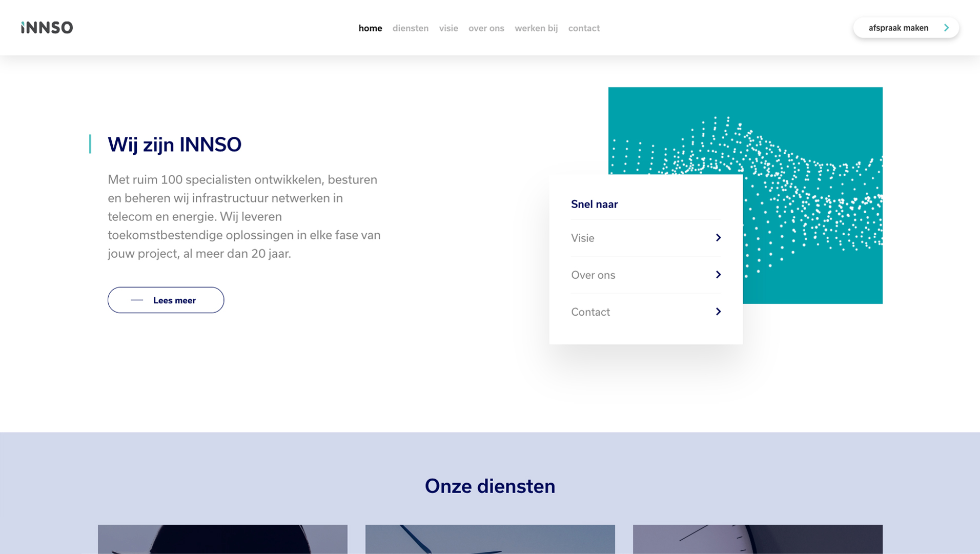Viewport: 980px width, 554px height.
Task: Click the INNSO logo
Action: 47,28
